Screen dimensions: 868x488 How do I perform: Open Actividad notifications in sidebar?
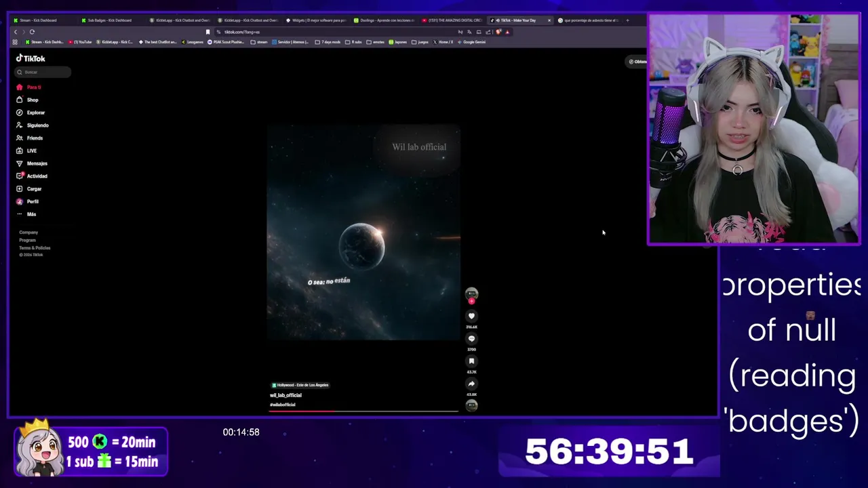(x=32, y=176)
